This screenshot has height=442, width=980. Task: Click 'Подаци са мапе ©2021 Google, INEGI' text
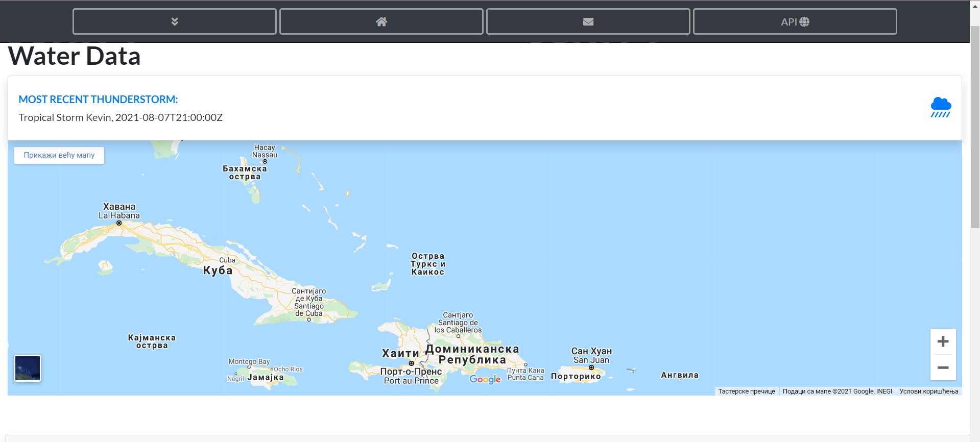coord(838,391)
